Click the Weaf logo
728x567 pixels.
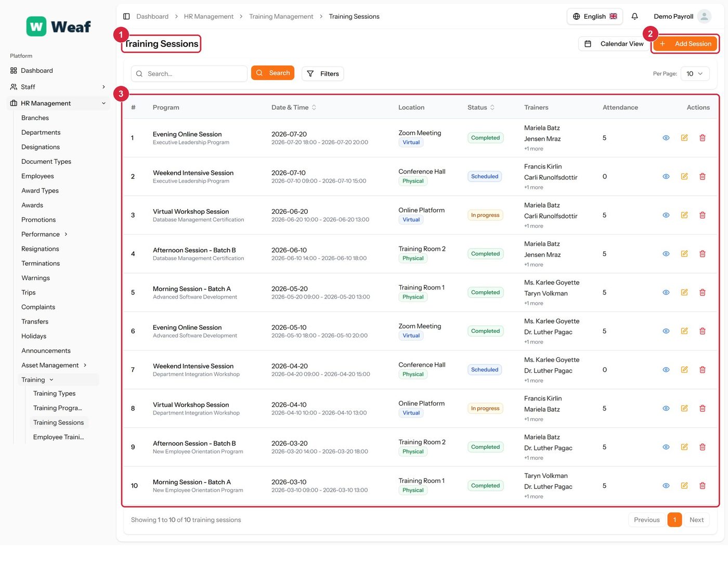(58, 27)
